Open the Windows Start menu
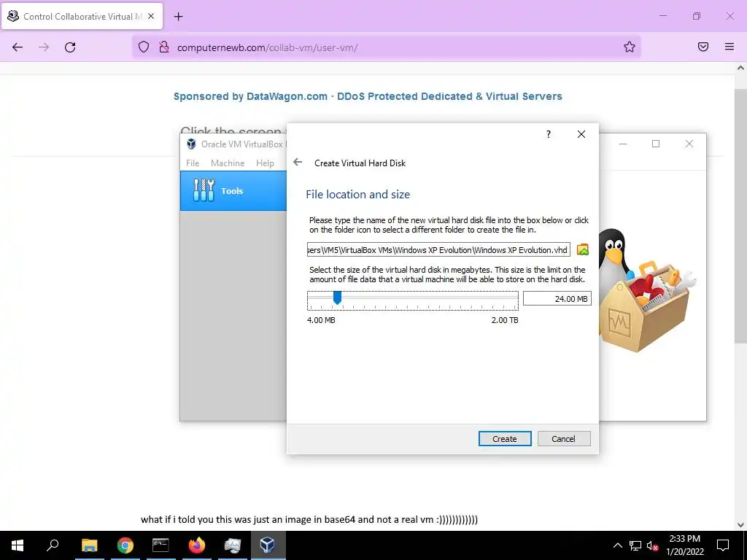Viewport: 747px width, 560px height. 18,545
